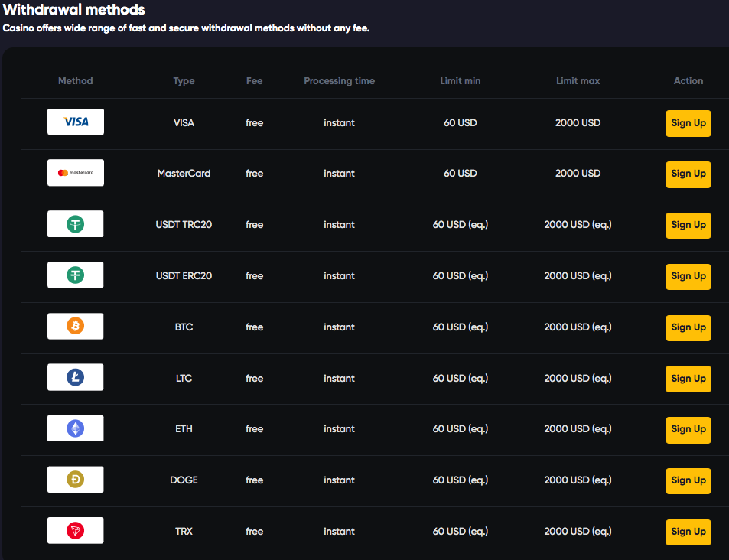
Task: Click the MasterCard logo
Action: point(76,173)
